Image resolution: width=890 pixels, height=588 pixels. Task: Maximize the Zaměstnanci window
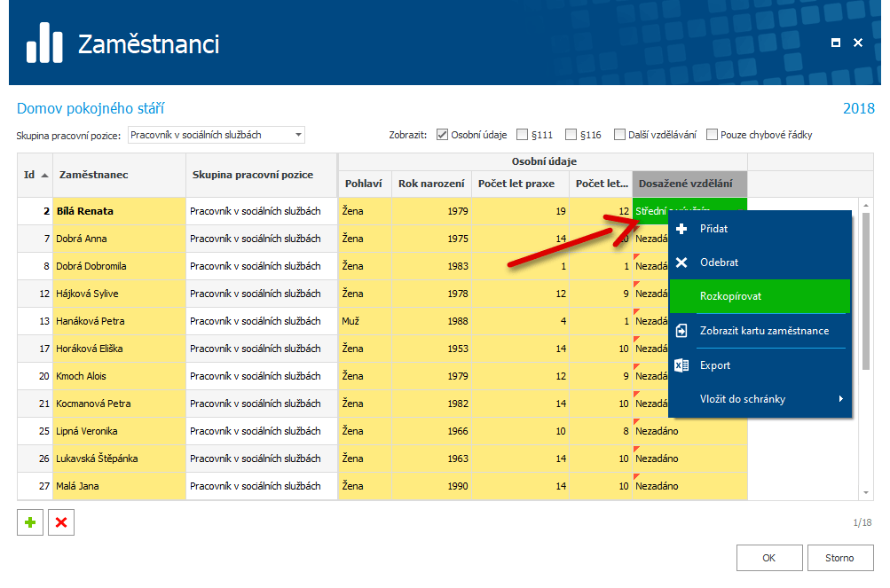tap(836, 43)
